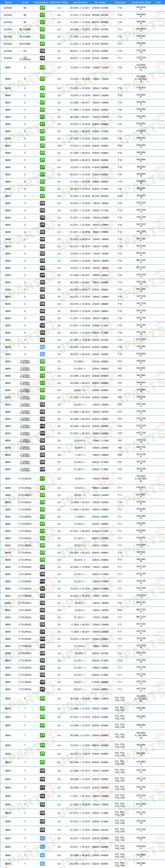The image size is (165, 868).
Task: Click petrol icon for BMW 5 423kW/575KM
Action: pyautogui.click(x=42, y=189)
